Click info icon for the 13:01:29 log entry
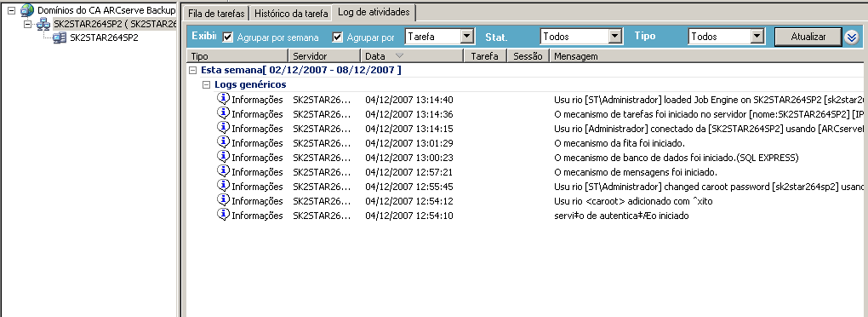Image resolution: width=868 pixels, height=317 pixels. pyautogui.click(x=223, y=141)
